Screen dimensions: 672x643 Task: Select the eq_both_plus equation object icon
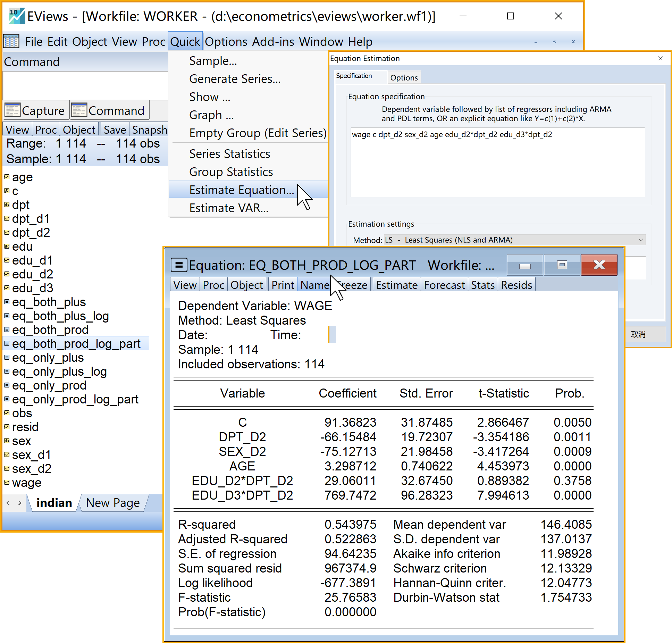pos(7,302)
